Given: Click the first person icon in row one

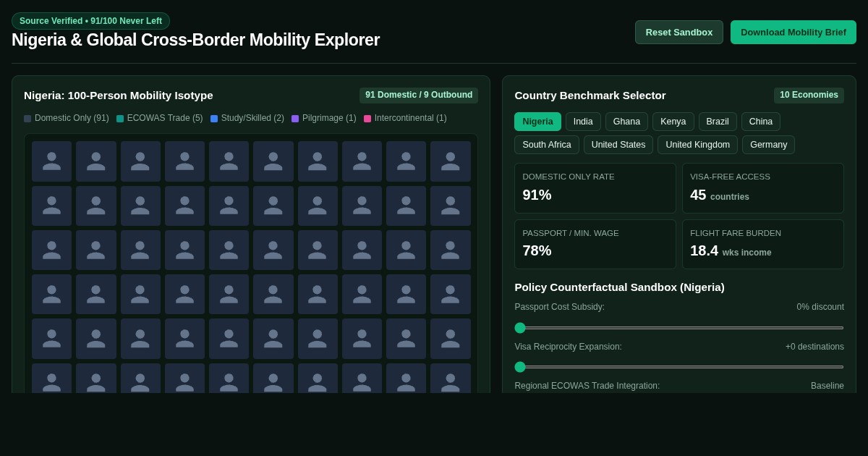Looking at the screenshot, I should (51, 161).
